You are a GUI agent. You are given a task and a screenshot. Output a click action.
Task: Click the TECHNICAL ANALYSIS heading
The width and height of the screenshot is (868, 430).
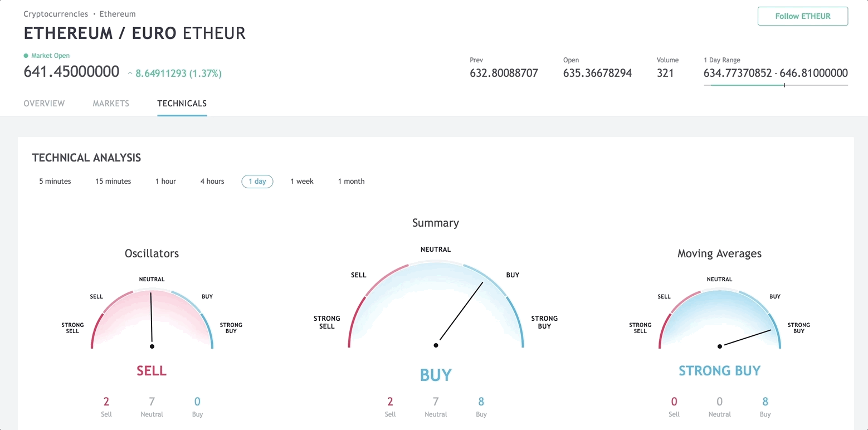(86, 158)
